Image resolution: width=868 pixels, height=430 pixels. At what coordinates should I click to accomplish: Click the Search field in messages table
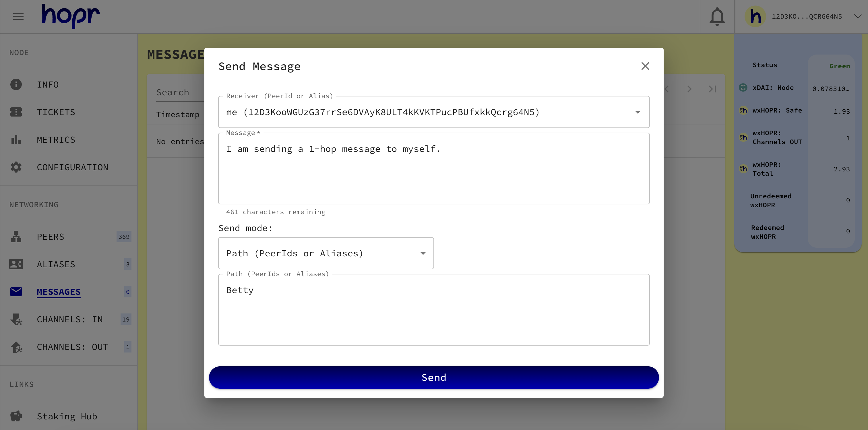click(180, 92)
